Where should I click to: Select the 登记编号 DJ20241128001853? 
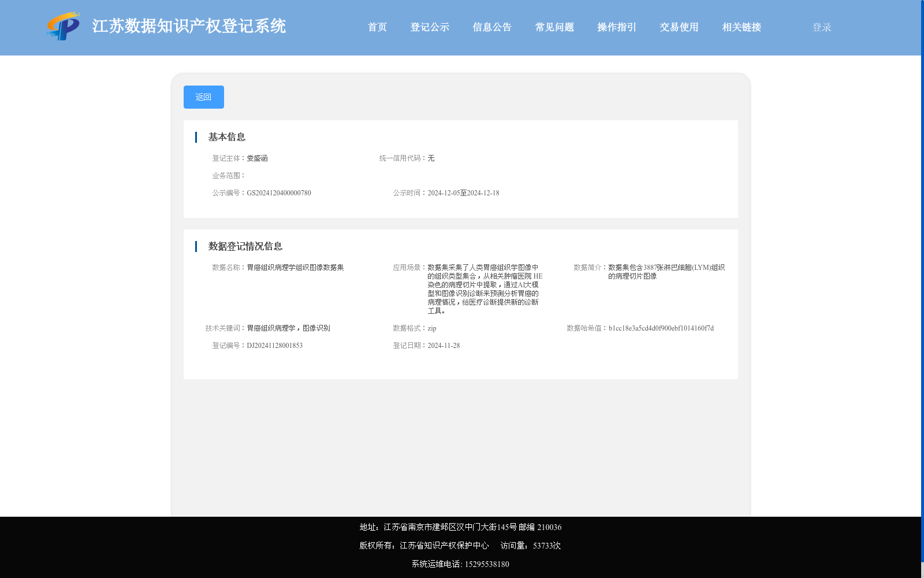coord(274,346)
